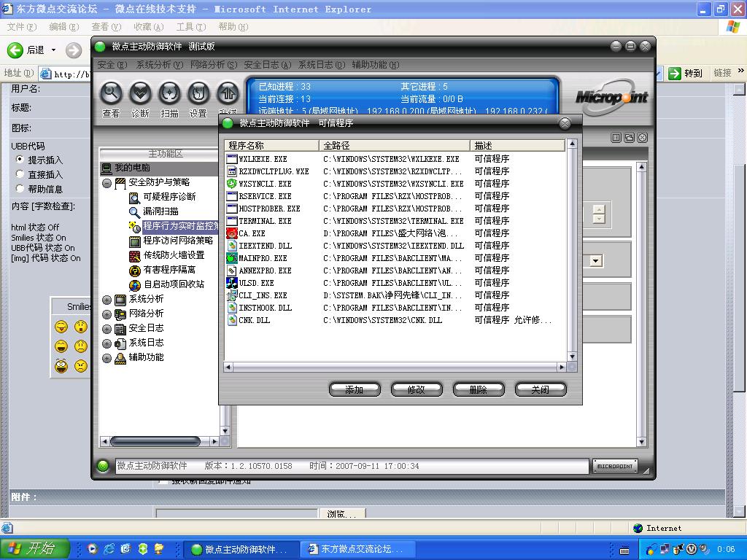
Task: Expand the 系统日志 node in the tree
Action: tap(107, 344)
